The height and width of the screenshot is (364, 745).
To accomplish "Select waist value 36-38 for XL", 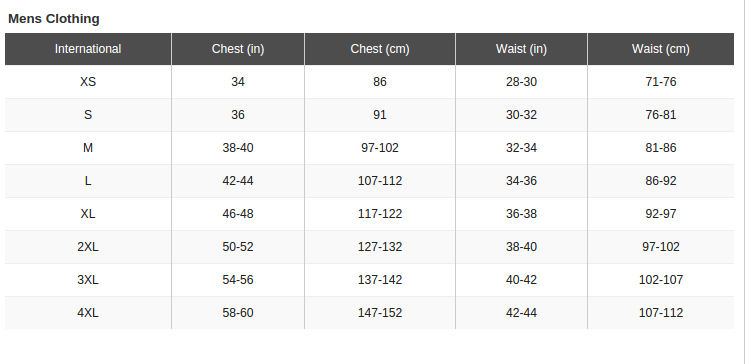I will click(x=521, y=214).
